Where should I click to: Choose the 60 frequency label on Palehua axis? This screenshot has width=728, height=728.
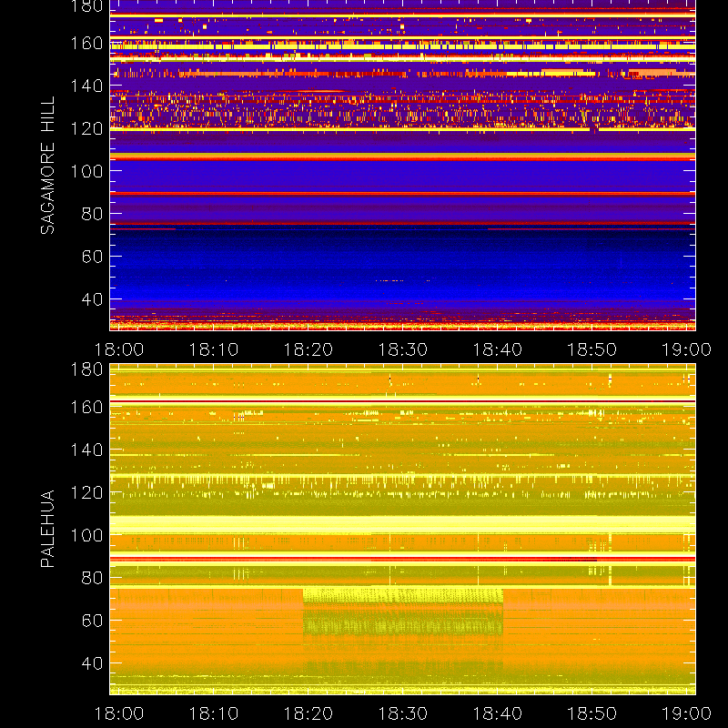click(x=92, y=621)
